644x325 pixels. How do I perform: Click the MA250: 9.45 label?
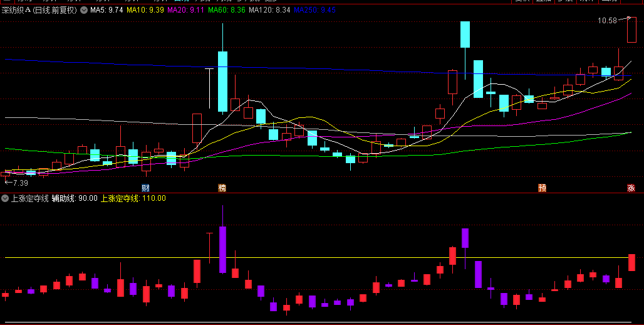pos(314,10)
